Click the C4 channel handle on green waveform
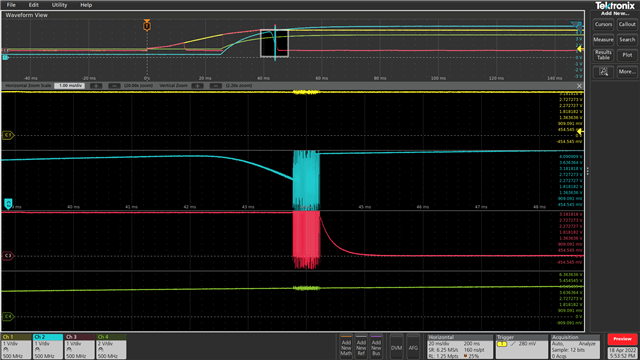Screen dimensions: 640x360 (x=8, y=316)
